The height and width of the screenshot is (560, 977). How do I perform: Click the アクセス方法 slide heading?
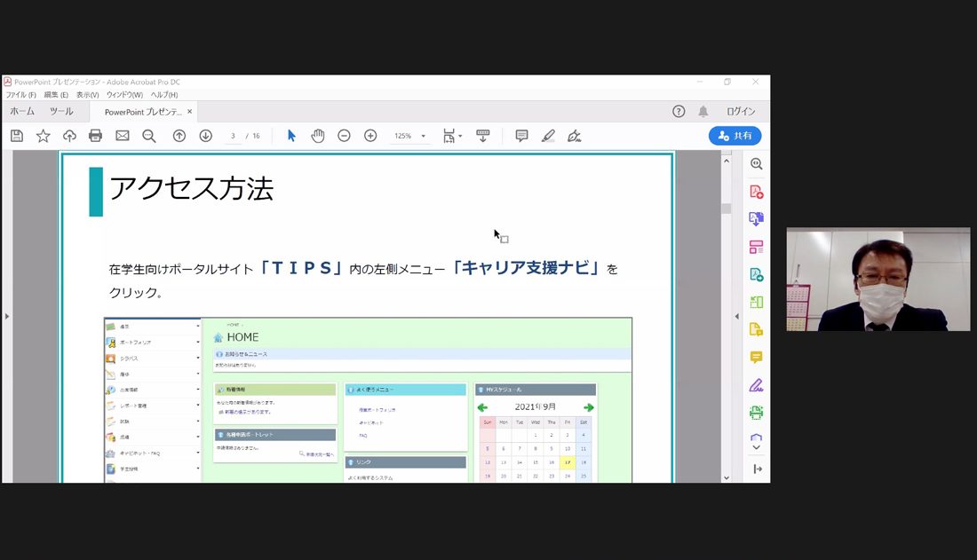[191, 189]
